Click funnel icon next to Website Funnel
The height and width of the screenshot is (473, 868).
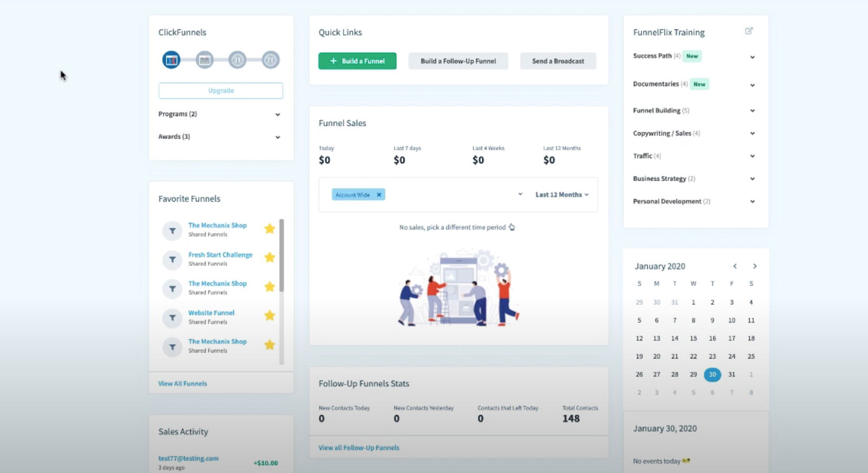pos(172,318)
